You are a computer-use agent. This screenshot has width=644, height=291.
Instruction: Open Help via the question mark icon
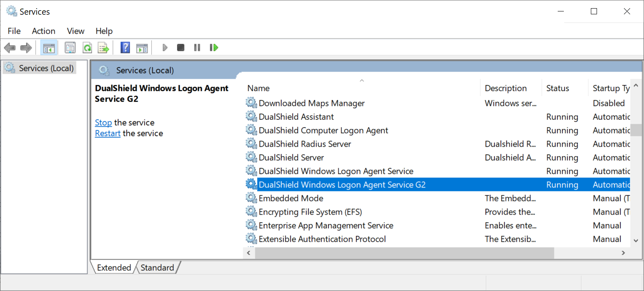tap(125, 48)
